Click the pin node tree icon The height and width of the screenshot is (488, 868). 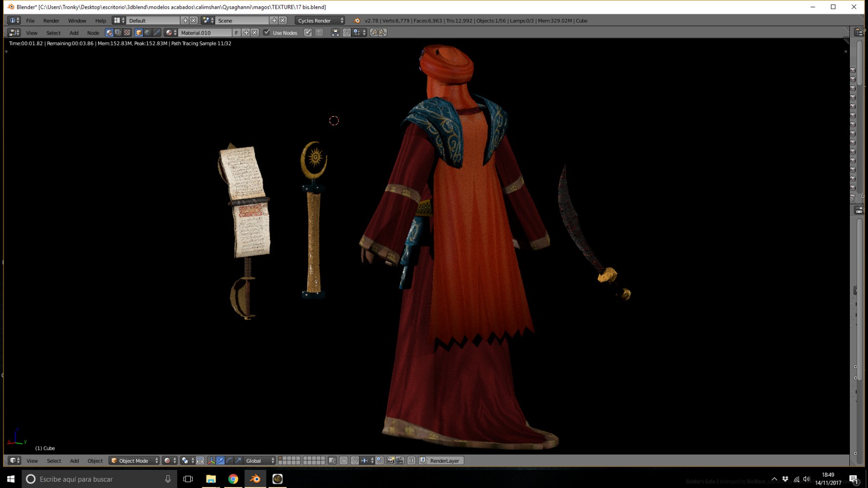[308, 33]
